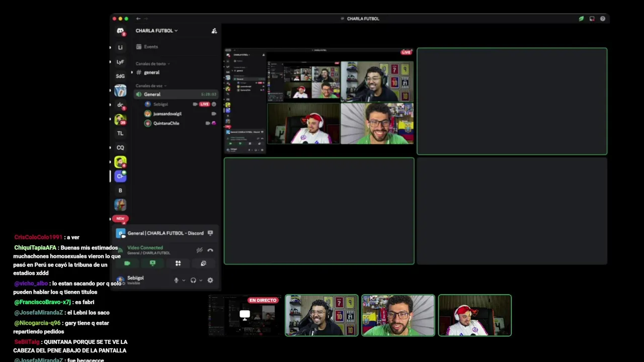This screenshot has width=644, height=362.
Task: Click chat username ChiquiTapiaAFA
Action: click(35, 248)
